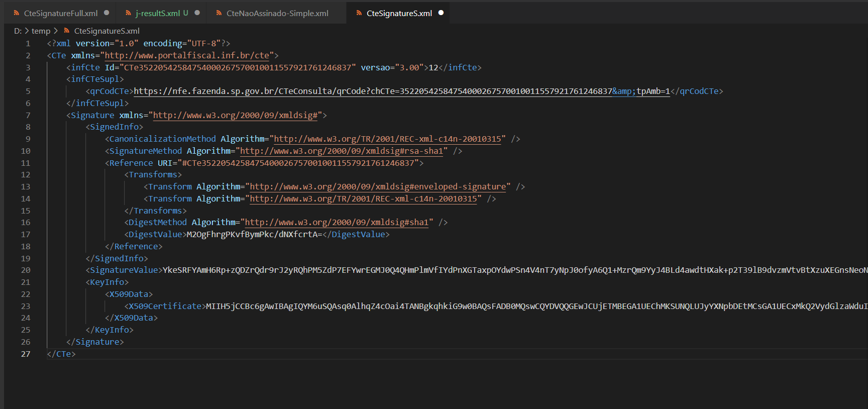Click the XML file icon on the CteSignatureS.xml tab
The image size is (868, 409).
[359, 13]
